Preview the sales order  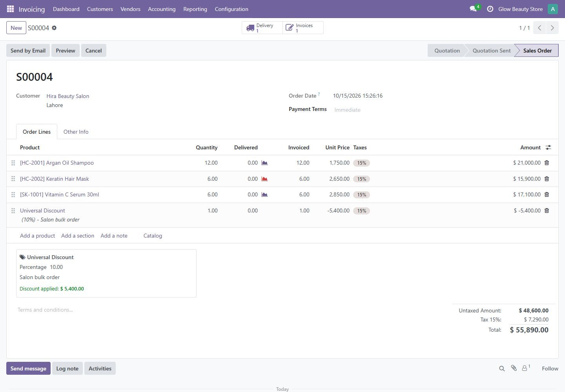(x=66, y=51)
